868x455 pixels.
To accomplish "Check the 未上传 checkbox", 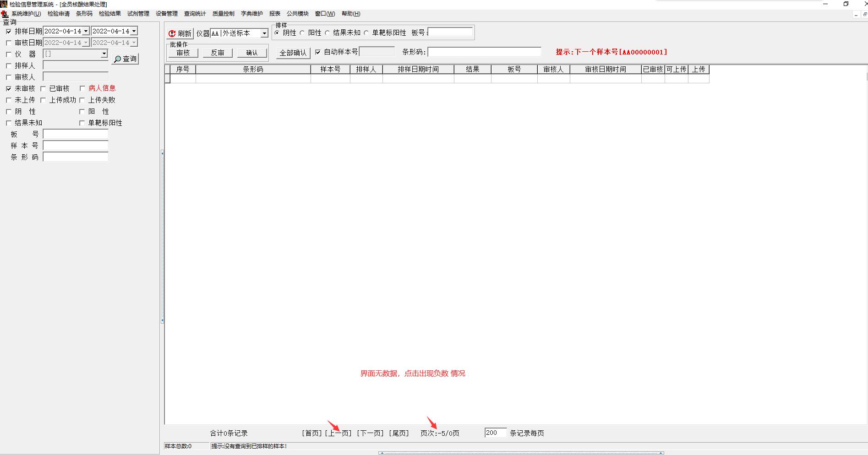I will 9,100.
